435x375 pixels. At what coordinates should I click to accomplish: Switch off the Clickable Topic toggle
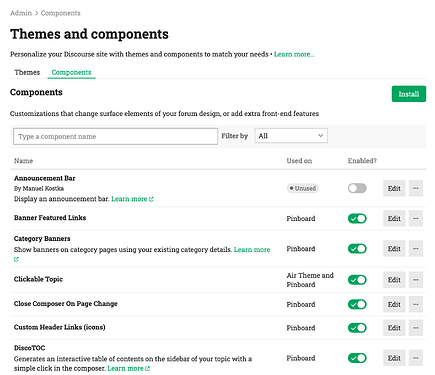(x=357, y=280)
